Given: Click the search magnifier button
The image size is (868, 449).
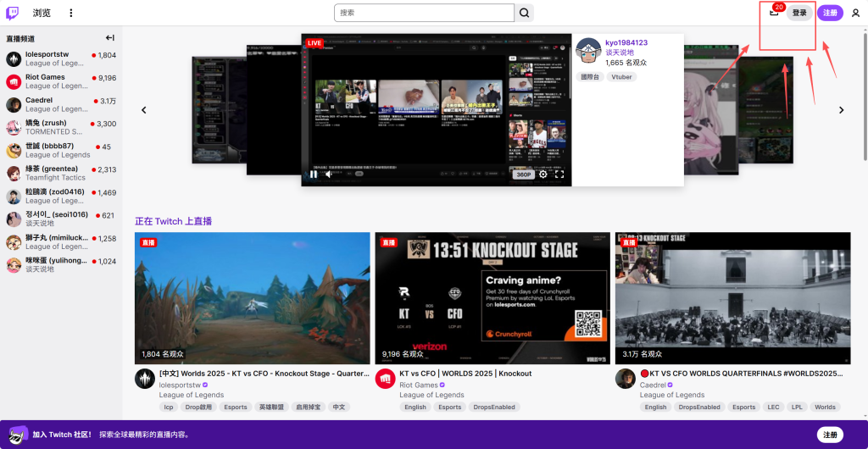Looking at the screenshot, I should 526,13.
